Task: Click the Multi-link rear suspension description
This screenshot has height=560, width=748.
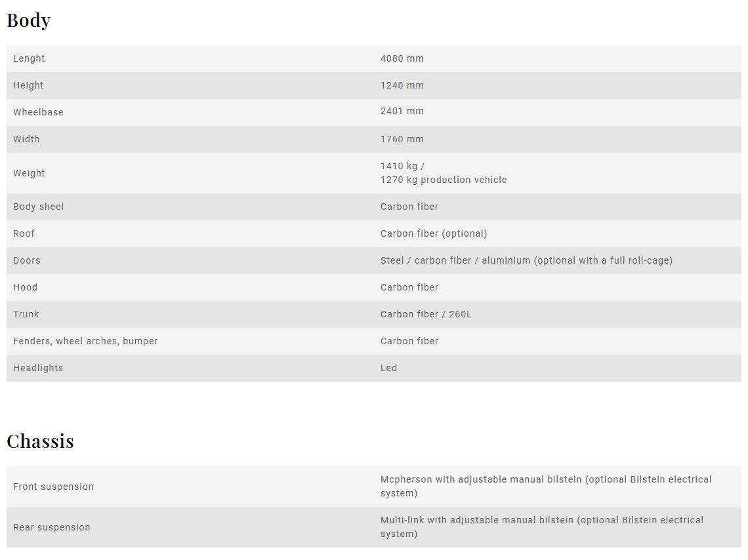Action: 541,527
